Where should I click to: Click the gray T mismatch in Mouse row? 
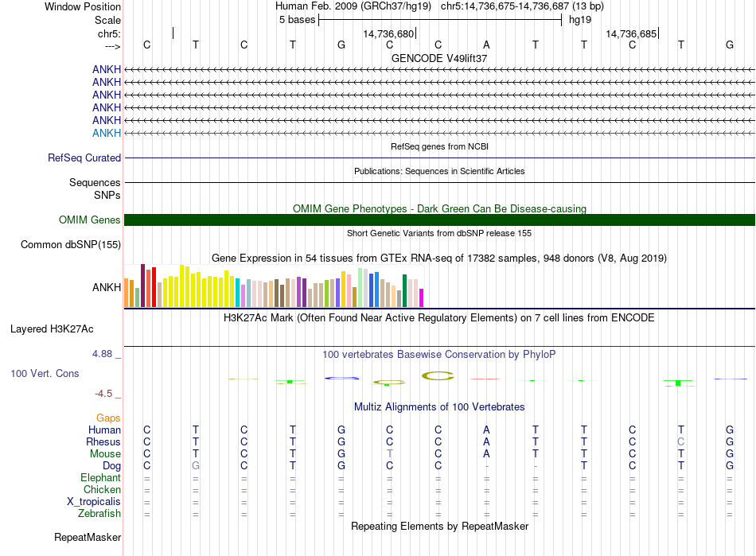[x=390, y=453]
